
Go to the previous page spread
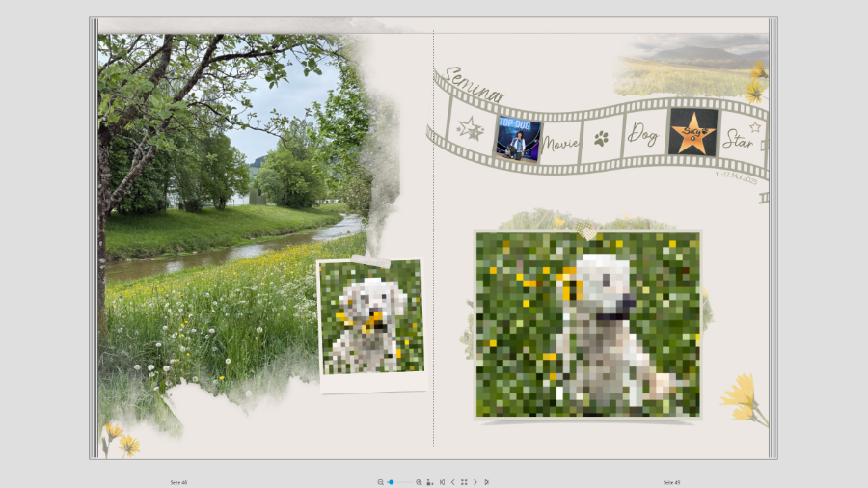click(452, 481)
